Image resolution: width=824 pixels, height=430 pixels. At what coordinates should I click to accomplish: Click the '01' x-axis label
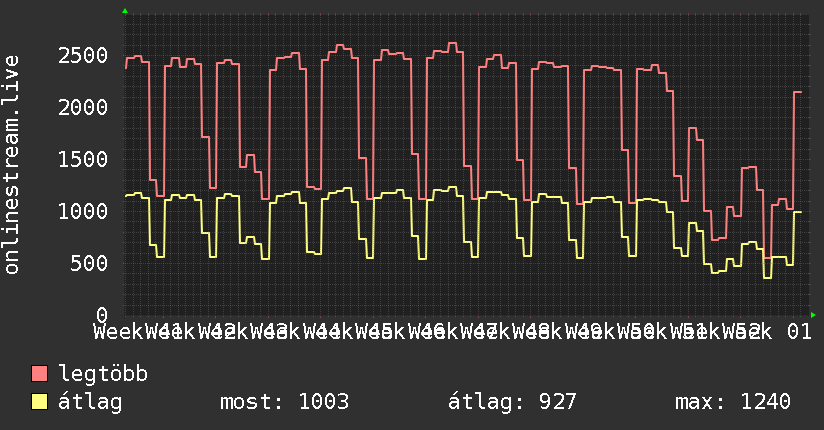799,332
